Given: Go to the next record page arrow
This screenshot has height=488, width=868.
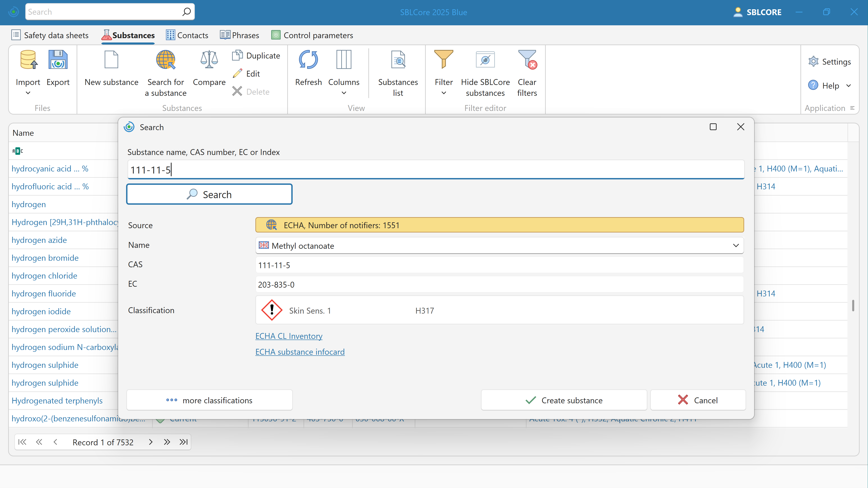Looking at the screenshot, I should [151, 442].
